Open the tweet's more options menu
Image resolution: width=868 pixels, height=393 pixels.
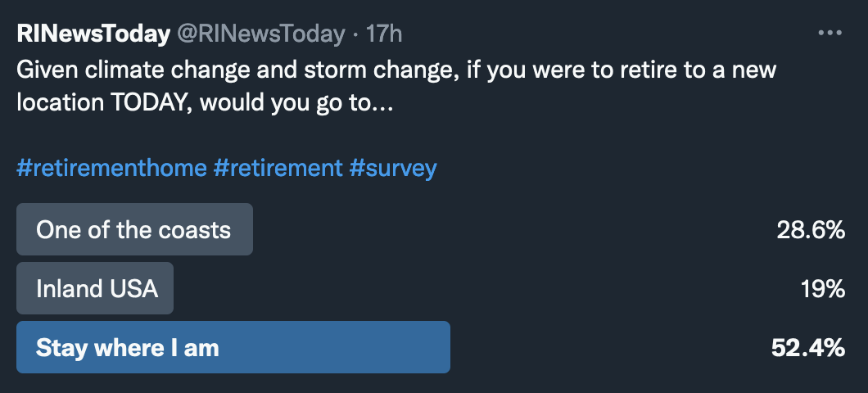tap(830, 34)
